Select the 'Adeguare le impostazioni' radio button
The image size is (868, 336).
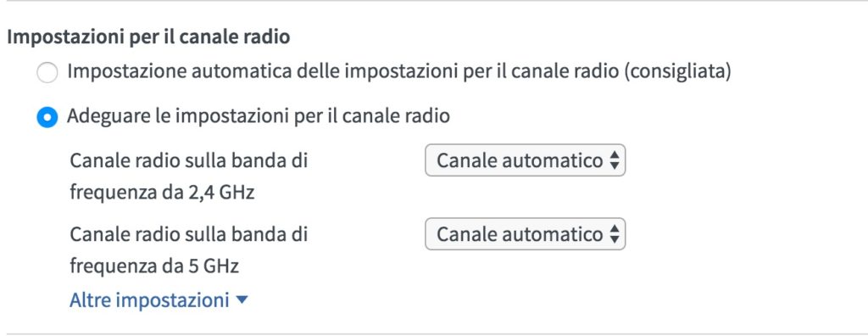[x=47, y=117]
